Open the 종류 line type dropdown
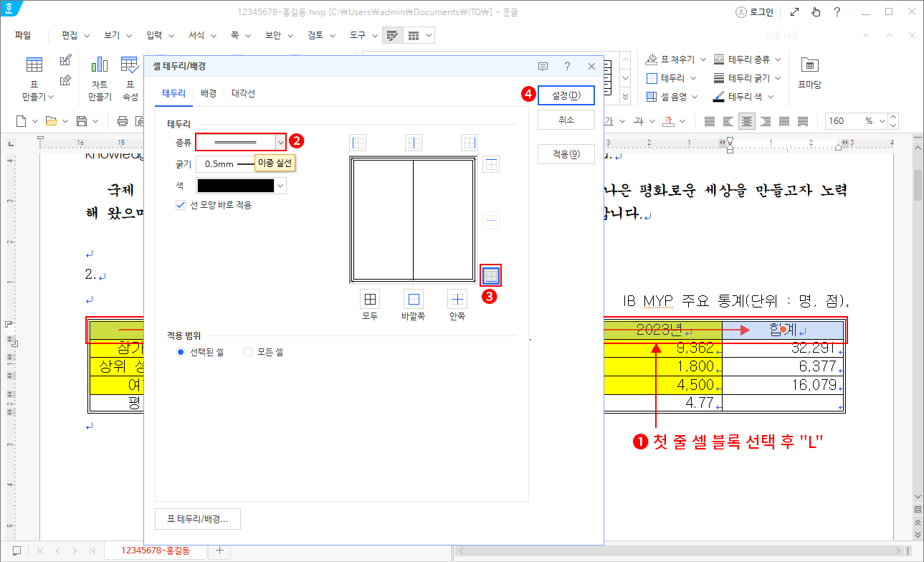 pos(280,142)
